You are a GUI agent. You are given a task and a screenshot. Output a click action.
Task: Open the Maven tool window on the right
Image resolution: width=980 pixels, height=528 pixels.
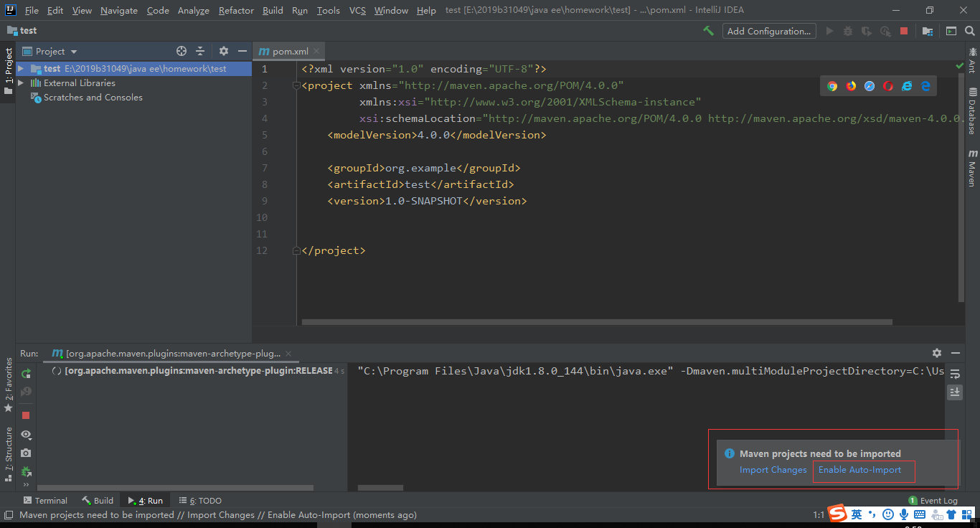click(x=971, y=166)
